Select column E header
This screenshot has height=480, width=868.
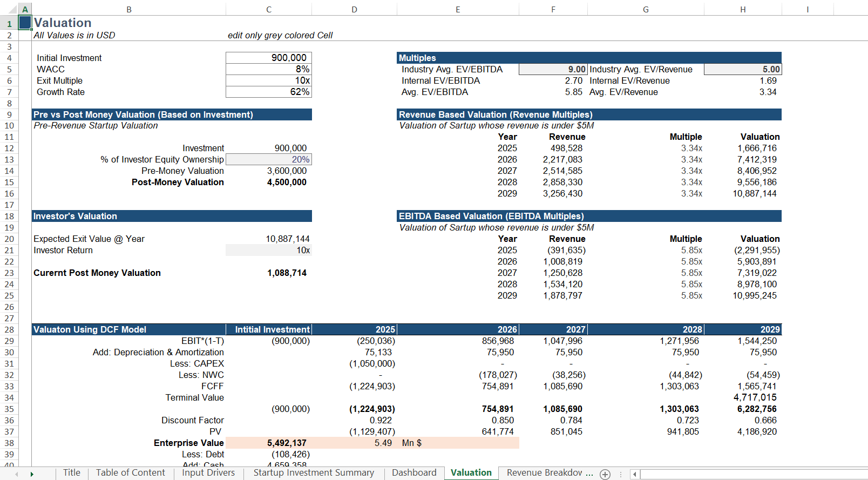[x=458, y=9]
